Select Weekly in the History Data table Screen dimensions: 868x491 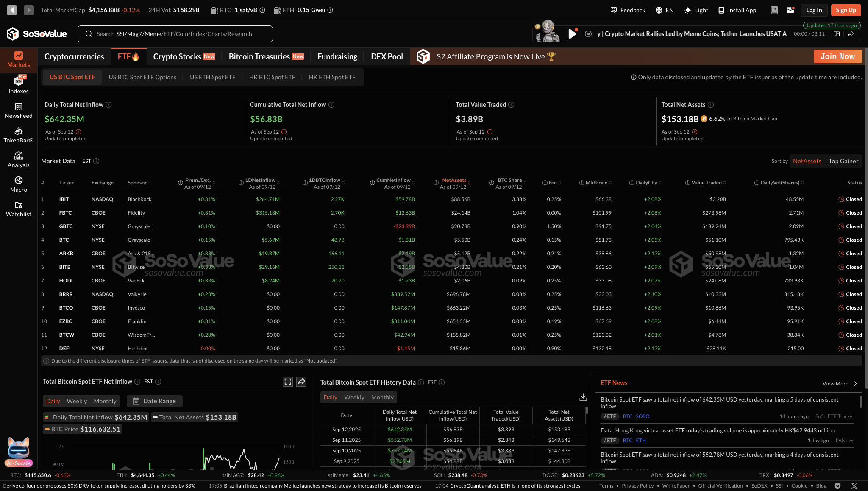(354, 397)
